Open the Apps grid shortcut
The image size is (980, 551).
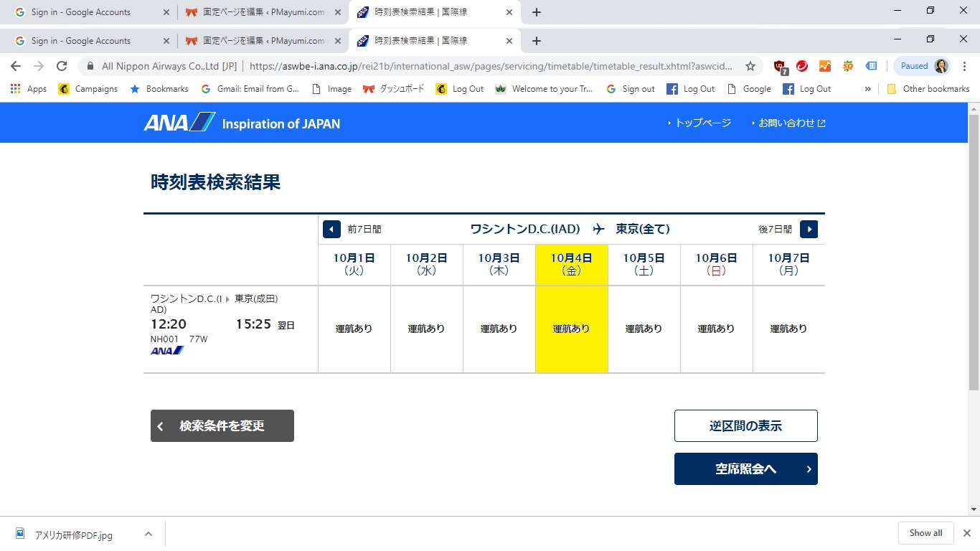point(29,89)
